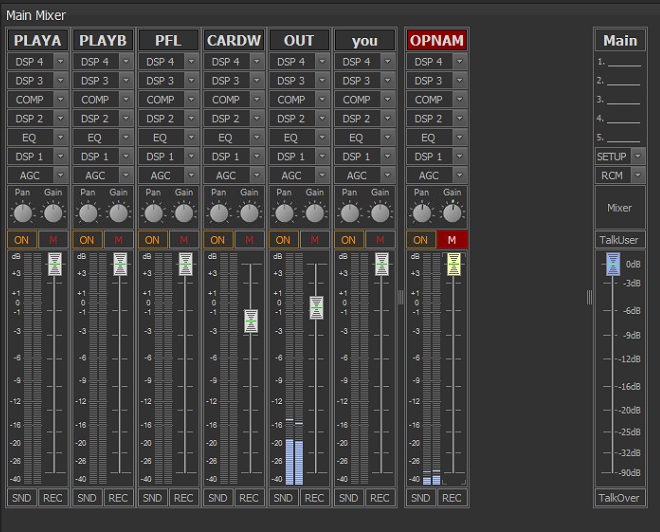660x532 pixels.
Task: Open the OUT COMP dropdown
Action: (x=322, y=99)
